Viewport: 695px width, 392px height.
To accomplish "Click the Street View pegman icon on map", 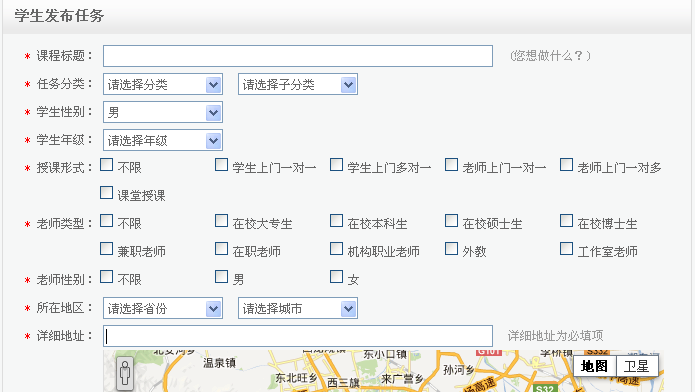I will (x=125, y=374).
